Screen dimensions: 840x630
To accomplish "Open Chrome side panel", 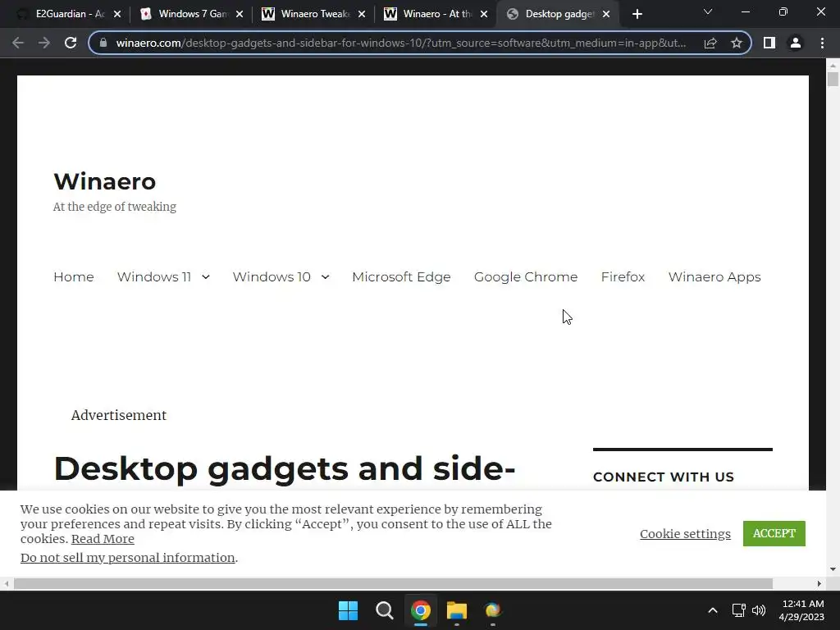I will 769,43.
